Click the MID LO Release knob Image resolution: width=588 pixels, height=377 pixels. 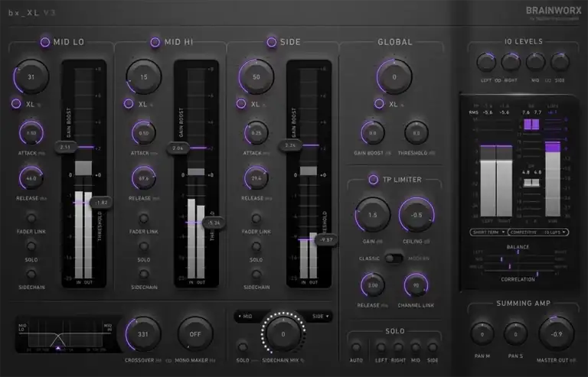coord(31,178)
